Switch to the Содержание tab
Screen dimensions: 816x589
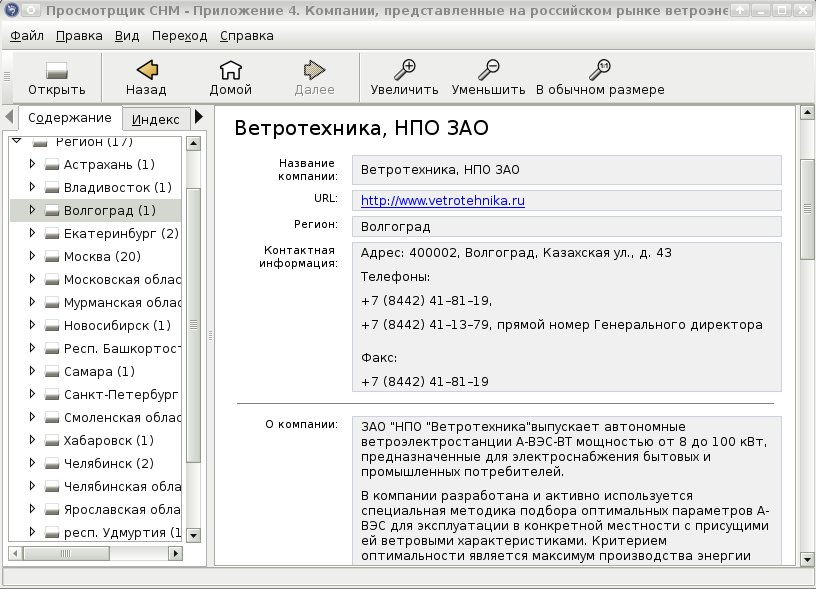point(70,118)
